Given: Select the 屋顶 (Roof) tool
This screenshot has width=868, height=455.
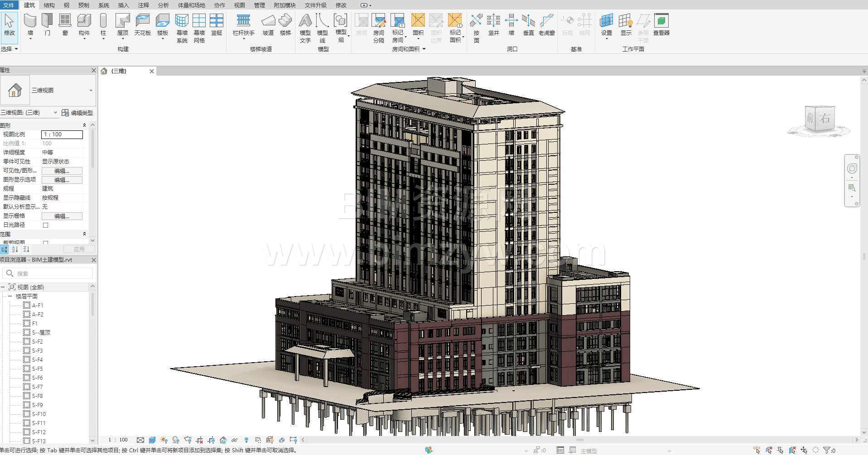Looking at the screenshot, I should (122, 24).
